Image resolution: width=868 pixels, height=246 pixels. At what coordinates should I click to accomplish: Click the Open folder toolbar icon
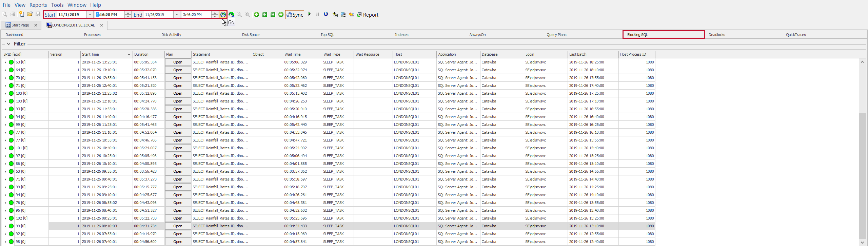(30, 14)
